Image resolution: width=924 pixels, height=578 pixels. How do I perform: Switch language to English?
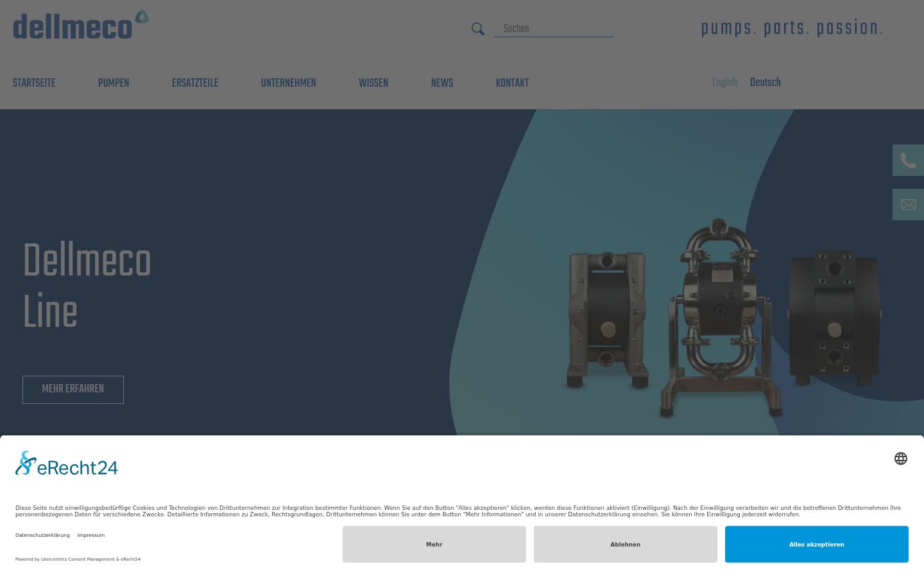[x=724, y=82]
